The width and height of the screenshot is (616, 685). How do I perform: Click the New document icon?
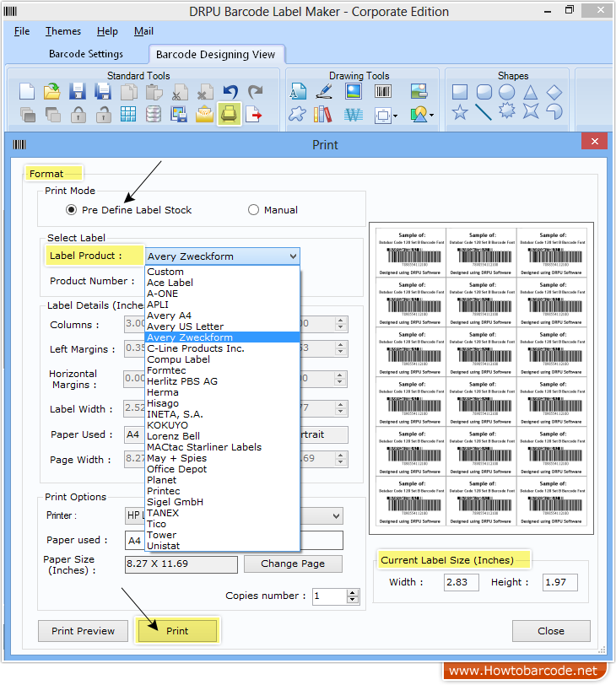click(x=27, y=92)
